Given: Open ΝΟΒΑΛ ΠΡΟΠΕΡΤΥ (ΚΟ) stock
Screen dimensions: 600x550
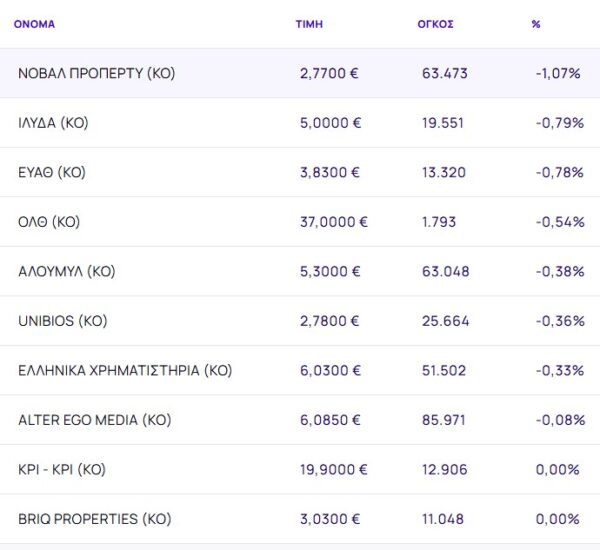Looking at the screenshot, I should 96,73.
